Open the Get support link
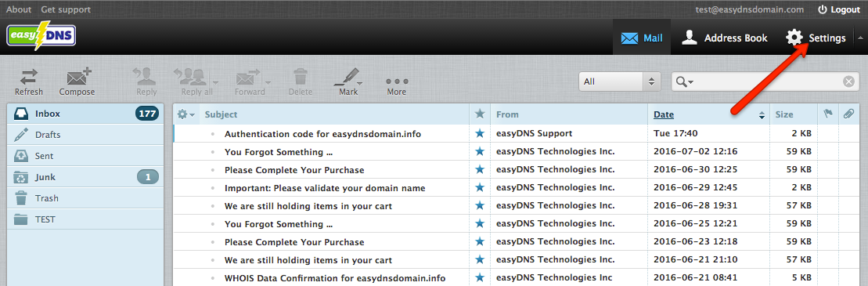 pyautogui.click(x=66, y=9)
